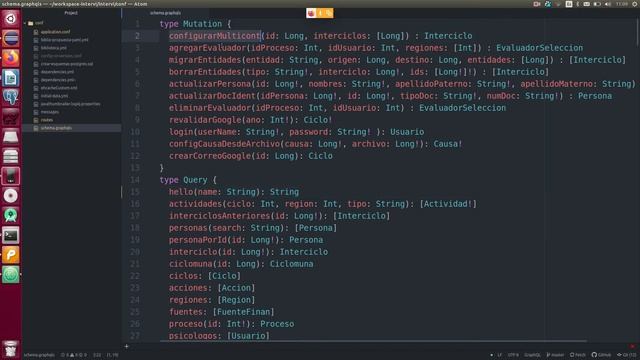This screenshot has width=640, height=360.
Task: Open Firefox from the dock
Action: coord(11,58)
